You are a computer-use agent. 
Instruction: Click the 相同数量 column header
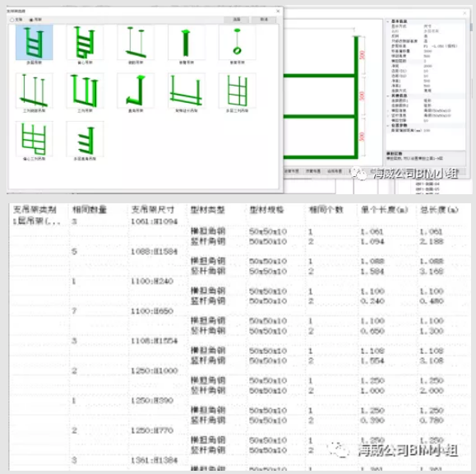tap(90, 209)
